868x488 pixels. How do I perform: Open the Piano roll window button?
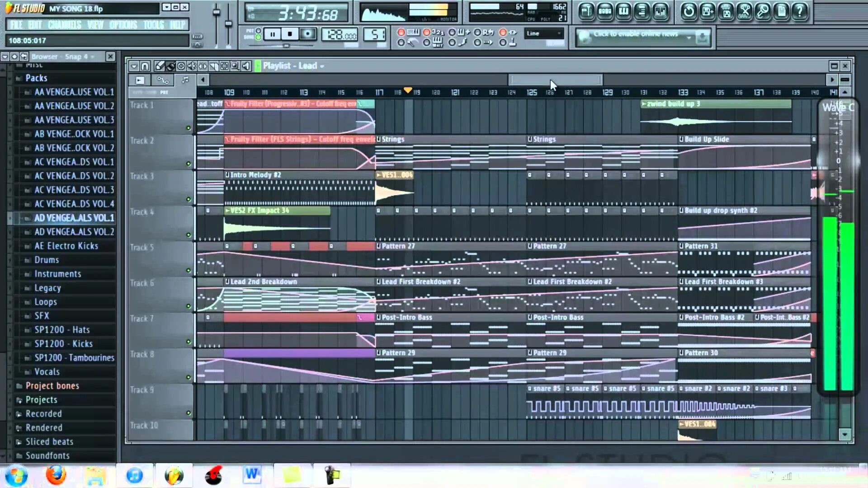[623, 11]
